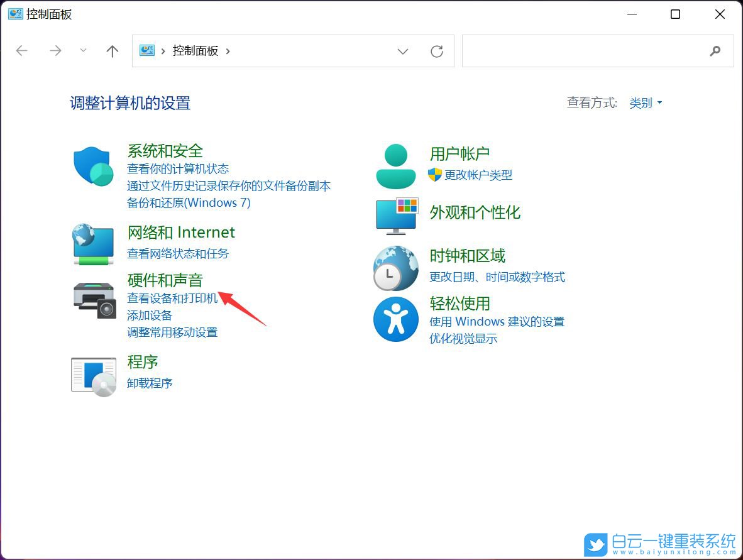
Task: Click inside the search input field
Action: click(585, 51)
